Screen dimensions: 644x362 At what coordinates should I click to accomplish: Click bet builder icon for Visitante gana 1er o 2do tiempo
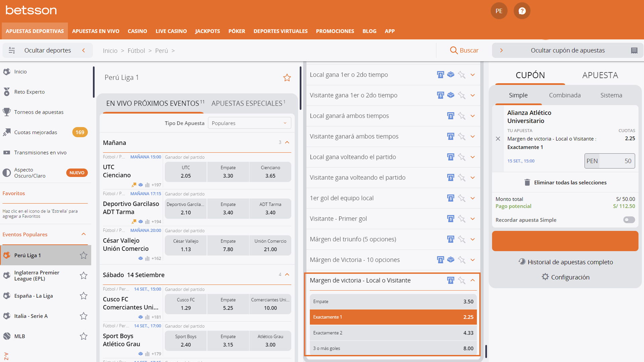451,95
